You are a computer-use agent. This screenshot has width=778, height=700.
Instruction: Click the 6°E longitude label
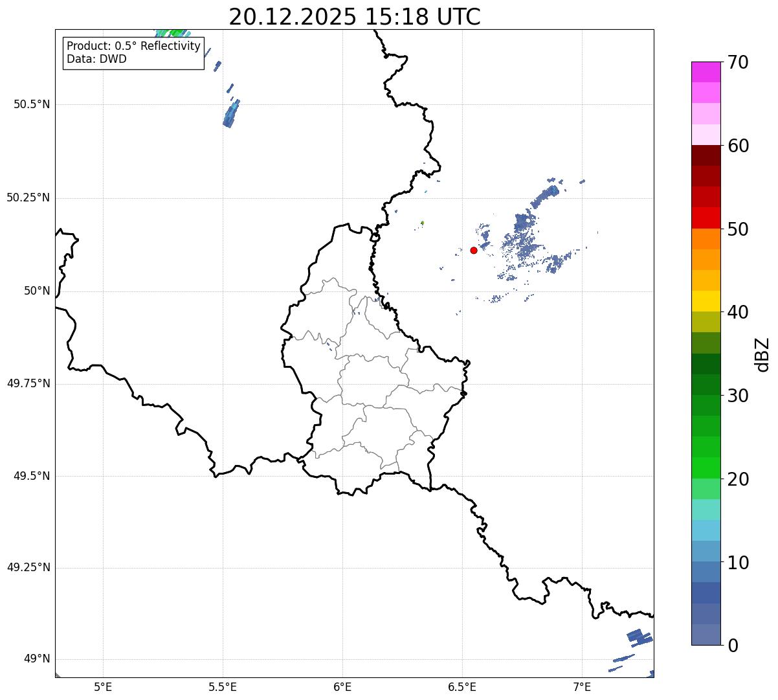[342, 687]
